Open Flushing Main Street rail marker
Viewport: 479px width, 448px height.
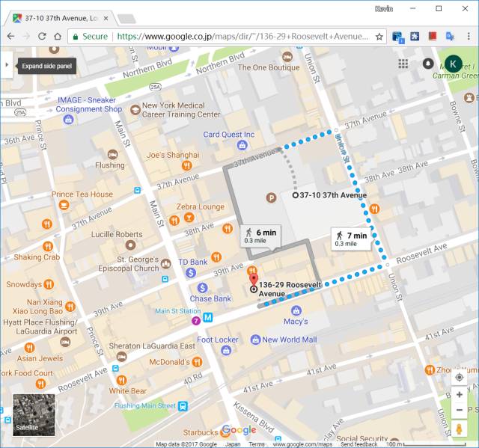[x=183, y=406]
